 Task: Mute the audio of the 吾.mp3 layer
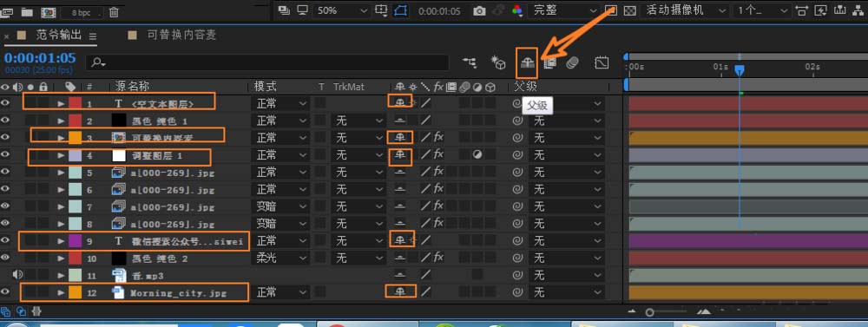(16, 274)
